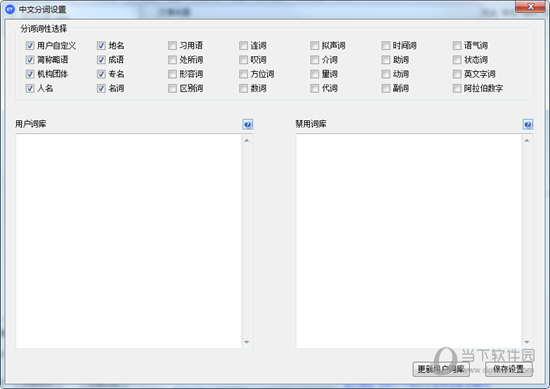Uncheck the 地名 checkbox
The width and height of the screenshot is (550, 389).
(101, 46)
